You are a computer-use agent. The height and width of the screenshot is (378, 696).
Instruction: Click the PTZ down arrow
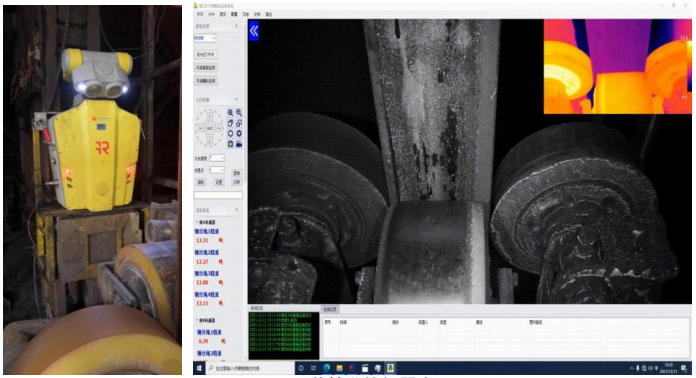tap(210, 141)
